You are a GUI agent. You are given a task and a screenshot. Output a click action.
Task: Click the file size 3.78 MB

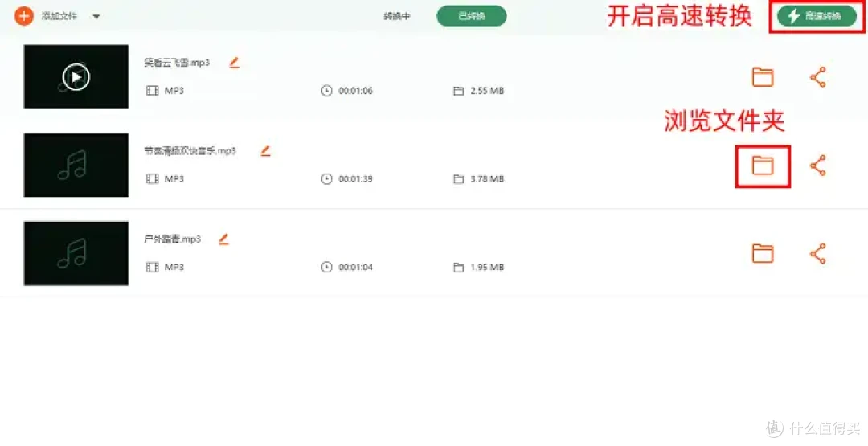tap(487, 178)
